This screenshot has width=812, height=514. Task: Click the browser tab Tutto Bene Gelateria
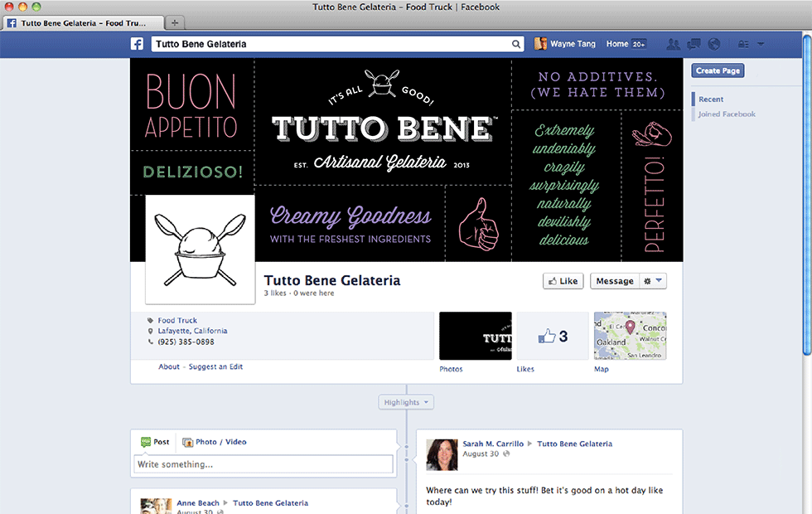pos(84,23)
